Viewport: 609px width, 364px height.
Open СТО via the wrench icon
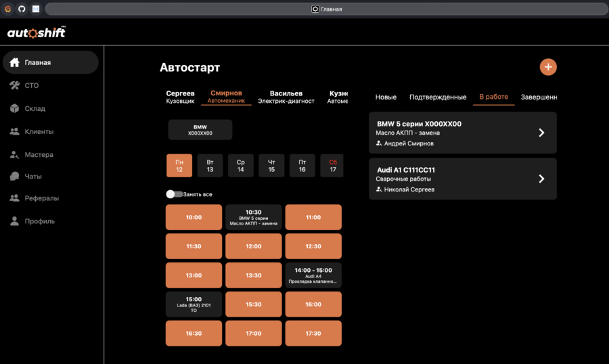pyautogui.click(x=14, y=85)
